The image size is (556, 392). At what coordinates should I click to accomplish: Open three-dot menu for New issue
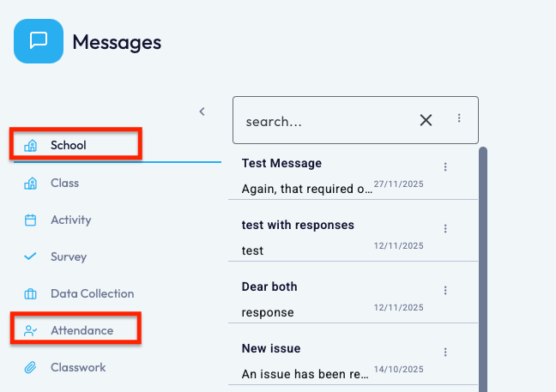coord(445,353)
